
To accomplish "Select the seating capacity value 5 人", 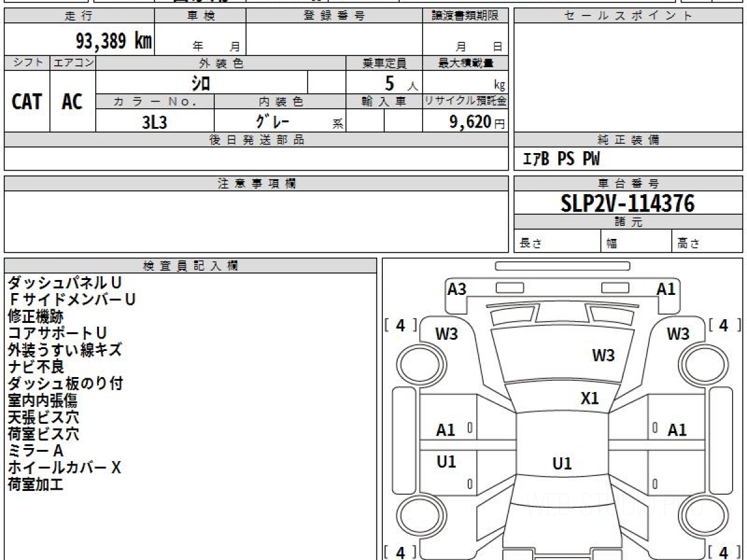I will [400, 84].
